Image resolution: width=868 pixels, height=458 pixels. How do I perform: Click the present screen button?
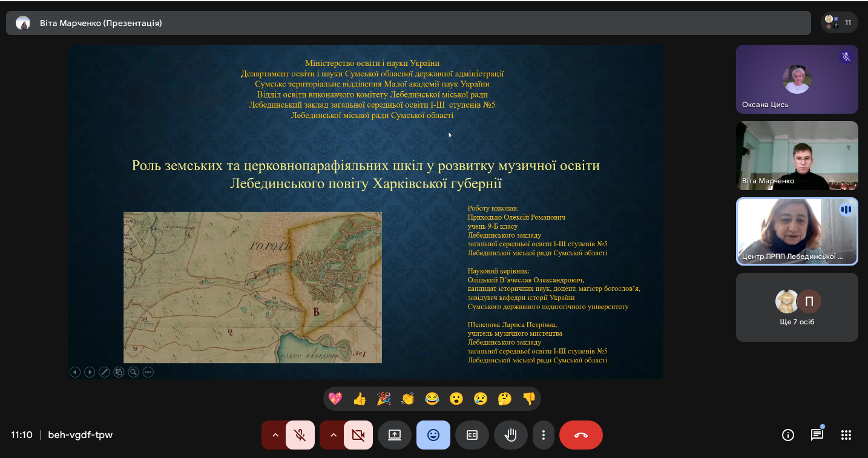coord(395,435)
